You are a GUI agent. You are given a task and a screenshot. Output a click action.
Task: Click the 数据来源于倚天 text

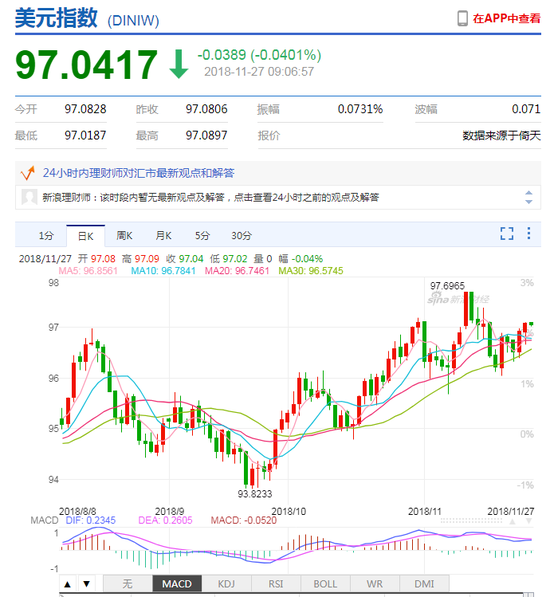501,136
